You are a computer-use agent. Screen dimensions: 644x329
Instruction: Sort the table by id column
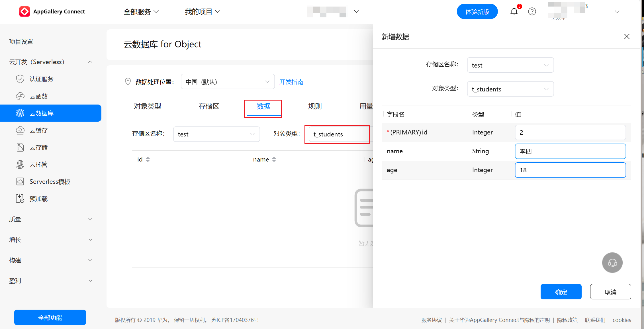[x=148, y=159]
